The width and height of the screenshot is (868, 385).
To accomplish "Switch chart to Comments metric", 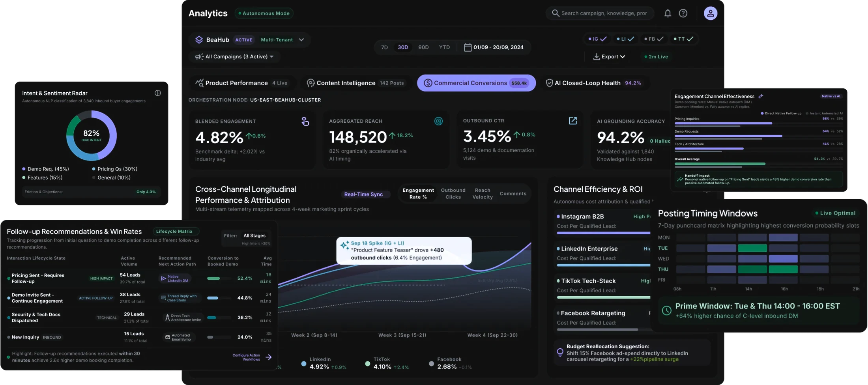I will [513, 194].
